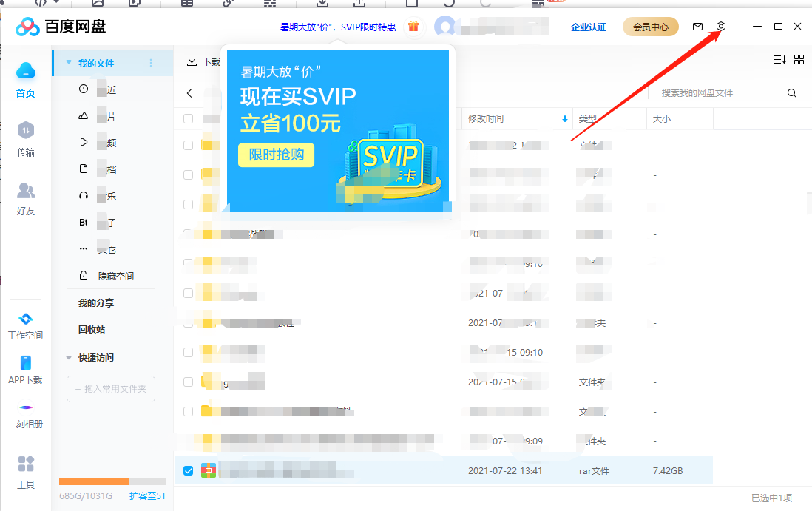Screen dimensions: 812x511
Task: Open the 我的文件 more options dots
Action: [x=151, y=63]
